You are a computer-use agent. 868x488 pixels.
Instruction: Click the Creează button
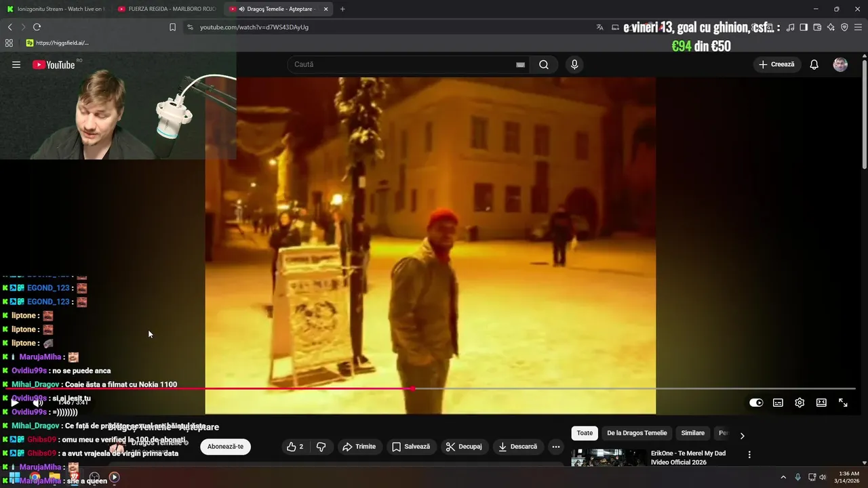tap(776, 64)
